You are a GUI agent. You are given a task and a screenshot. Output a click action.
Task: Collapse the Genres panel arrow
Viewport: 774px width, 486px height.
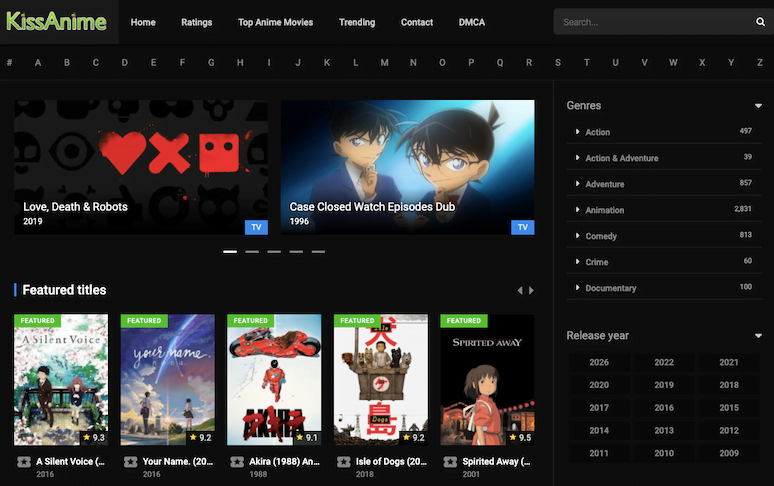(x=758, y=106)
